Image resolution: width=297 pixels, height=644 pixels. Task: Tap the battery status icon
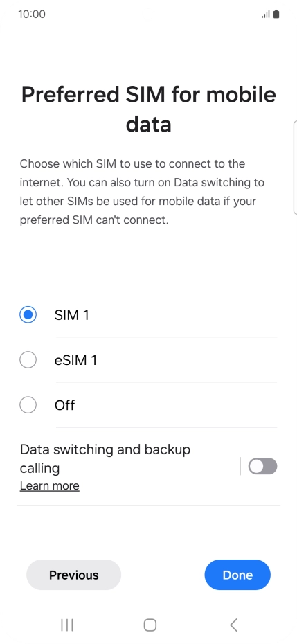click(276, 15)
